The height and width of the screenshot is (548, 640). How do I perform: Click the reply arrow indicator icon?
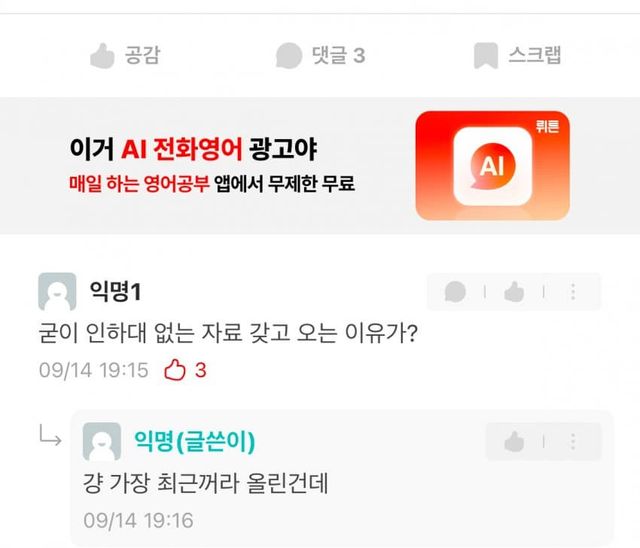(x=51, y=435)
